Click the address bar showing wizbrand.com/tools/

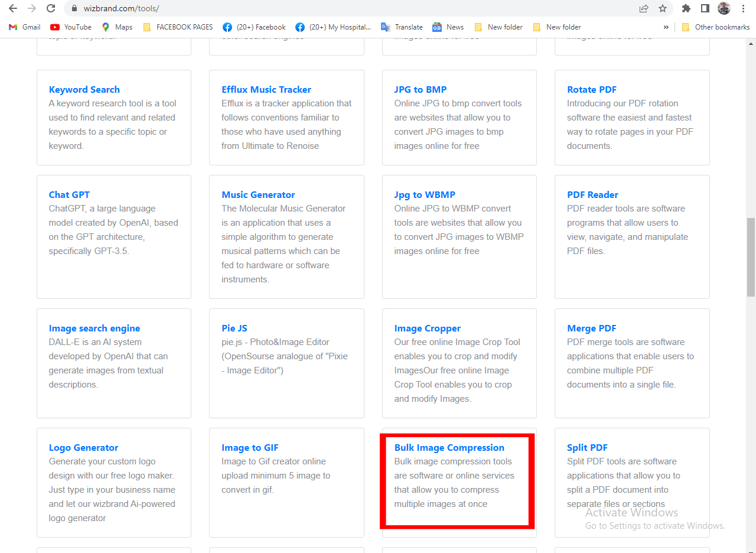354,8
